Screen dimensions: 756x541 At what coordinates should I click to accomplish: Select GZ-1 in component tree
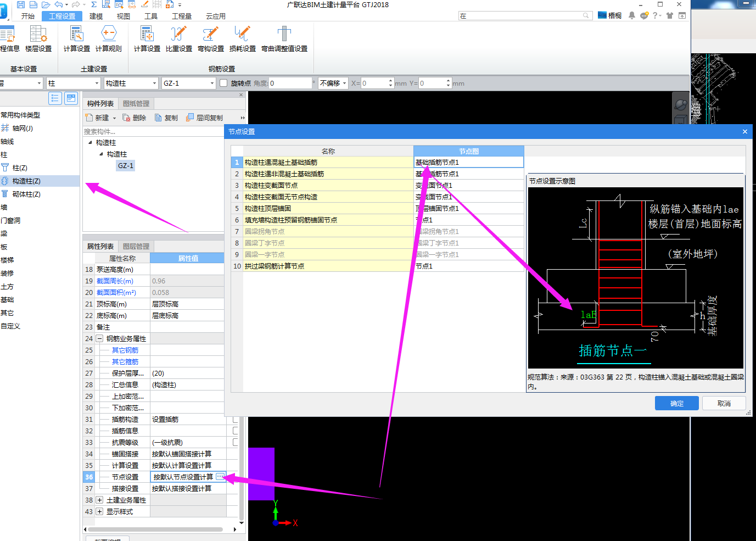[x=125, y=165]
